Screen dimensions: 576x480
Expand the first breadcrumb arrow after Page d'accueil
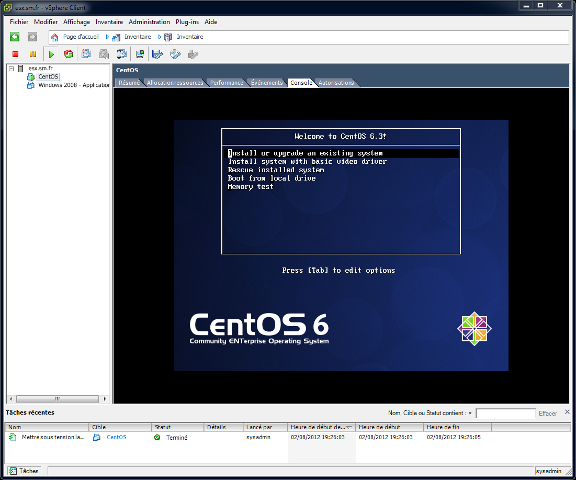tap(107, 37)
